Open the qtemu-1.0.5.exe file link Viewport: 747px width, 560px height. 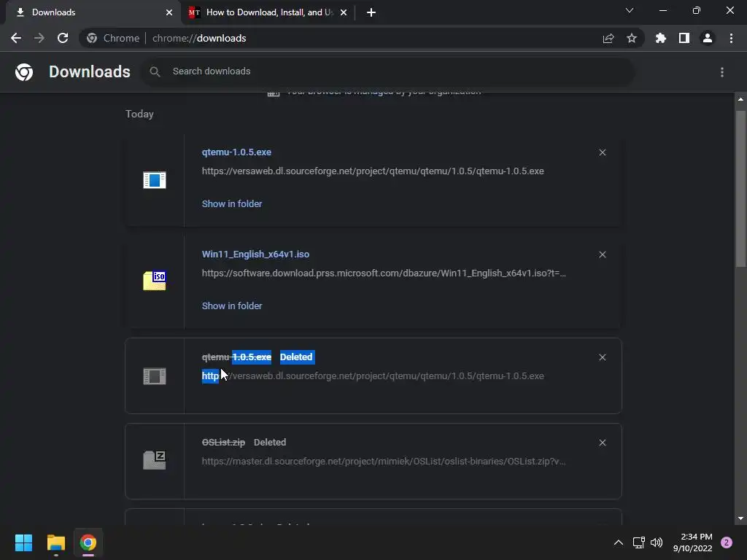(x=236, y=152)
